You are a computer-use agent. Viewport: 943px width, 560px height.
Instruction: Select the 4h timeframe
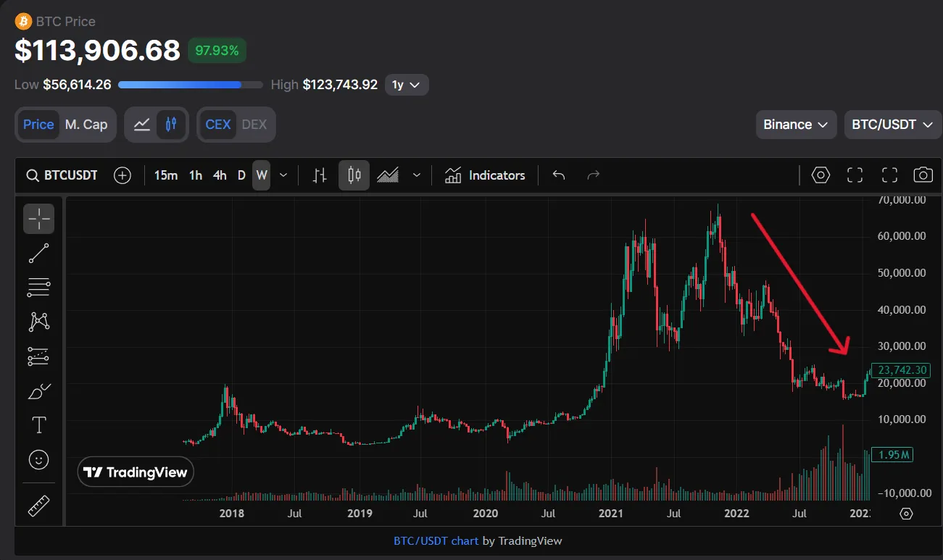coord(220,175)
